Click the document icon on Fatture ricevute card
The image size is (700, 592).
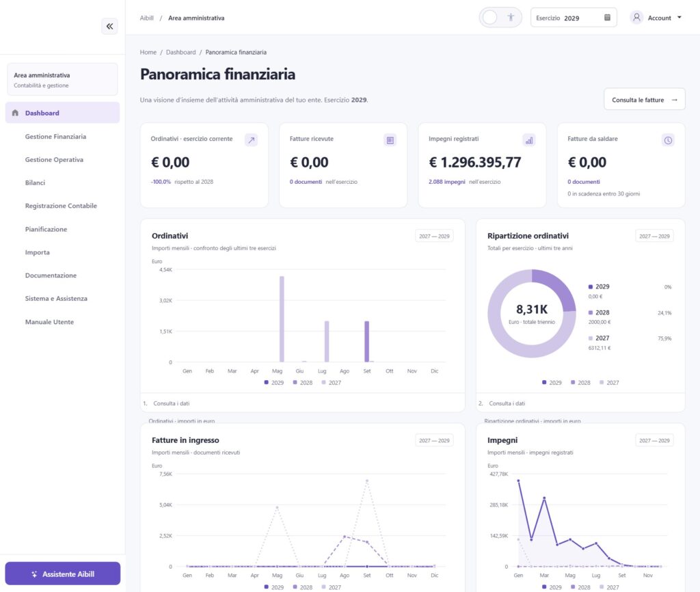(x=390, y=140)
